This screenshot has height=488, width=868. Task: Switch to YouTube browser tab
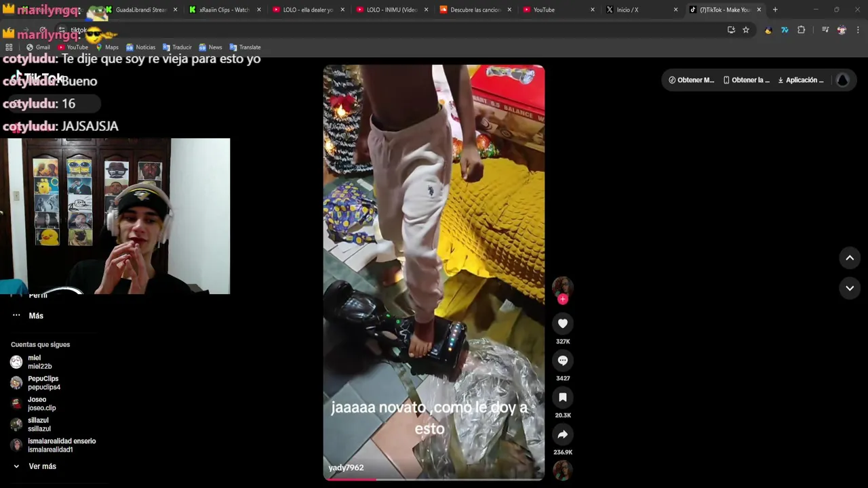click(558, 9)
